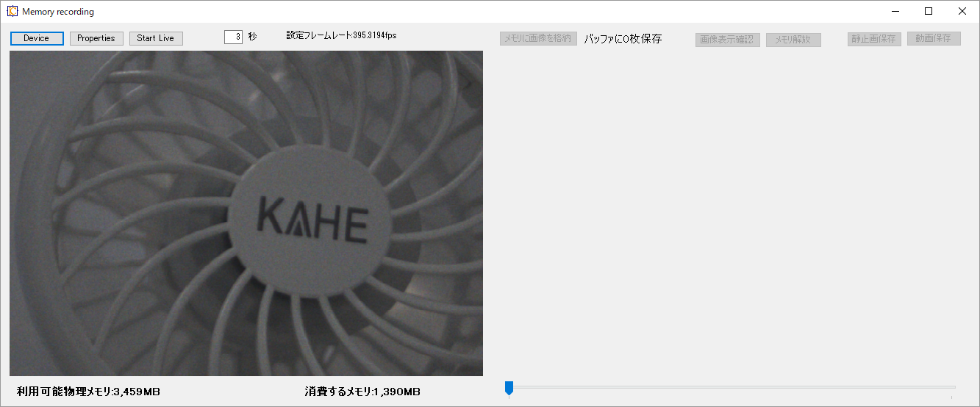Viewport: 980px width, 407px height.
Task: Click the 静止画保存 button
Action: click(874, 38)
